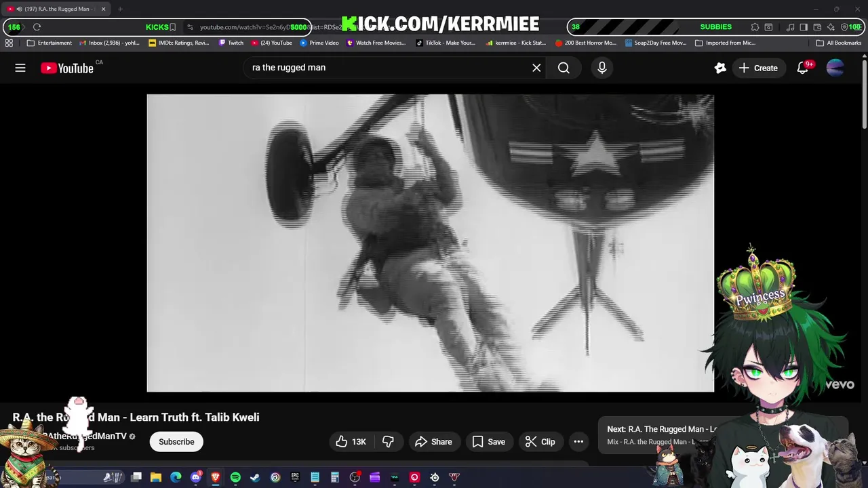This screenshot has width=868, height=488.
Task: Open the browser apps grid icon
Action: pyautogui.click(x=9, y=43)
